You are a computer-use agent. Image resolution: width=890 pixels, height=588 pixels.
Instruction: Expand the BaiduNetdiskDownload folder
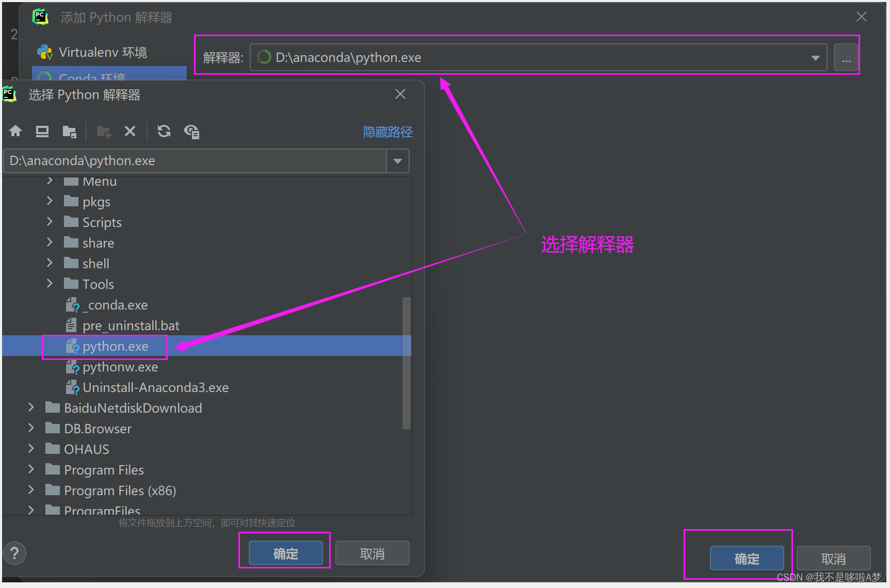point(31,407)
